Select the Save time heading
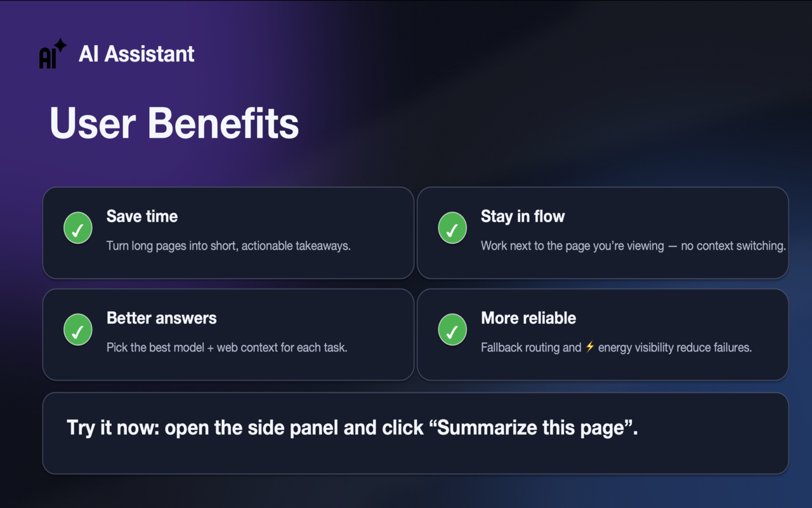This screenshot has height=508, width=812. pos(142,216)
